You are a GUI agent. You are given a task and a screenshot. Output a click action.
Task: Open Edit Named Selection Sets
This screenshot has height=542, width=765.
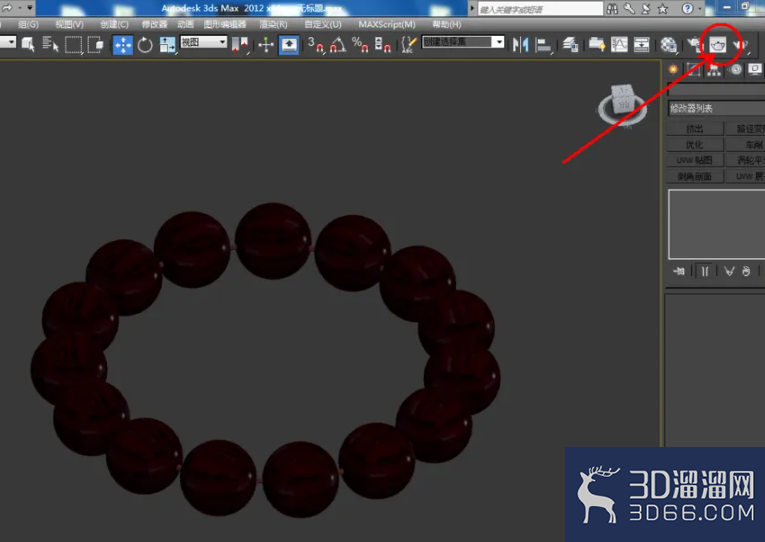click(408, 45)
